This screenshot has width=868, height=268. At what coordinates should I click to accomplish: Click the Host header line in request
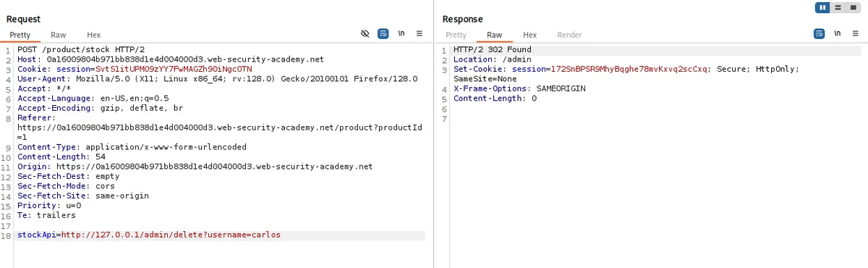coord(171,59)
